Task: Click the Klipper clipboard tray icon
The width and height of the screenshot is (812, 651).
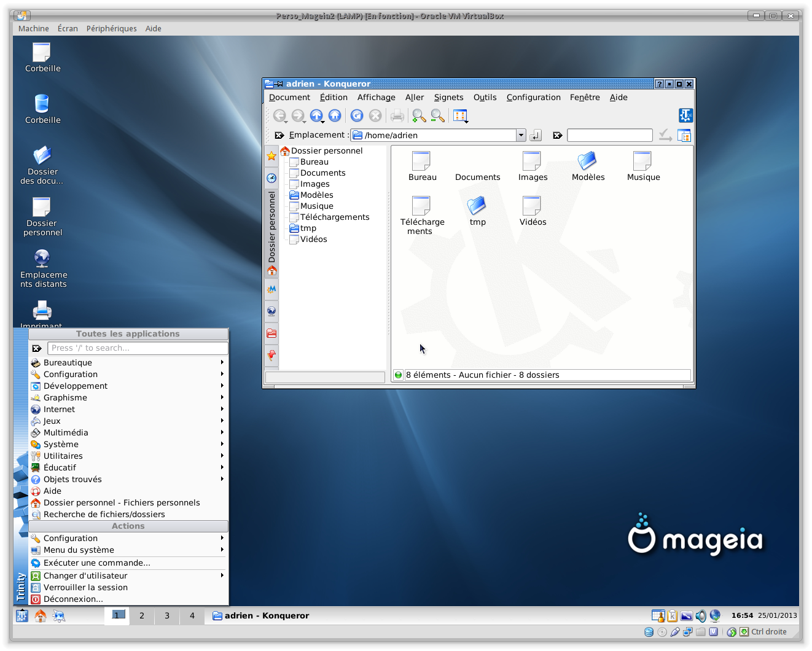Action: coord(673,616)
